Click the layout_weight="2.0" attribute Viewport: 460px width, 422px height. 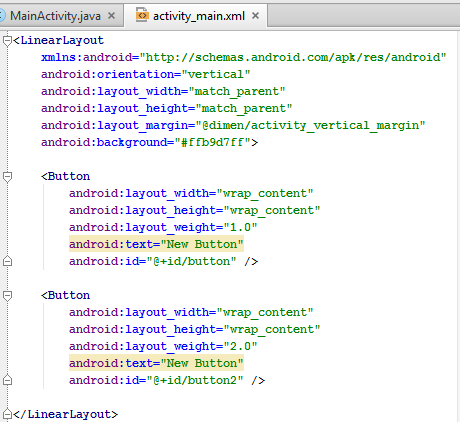click(163, 346)
